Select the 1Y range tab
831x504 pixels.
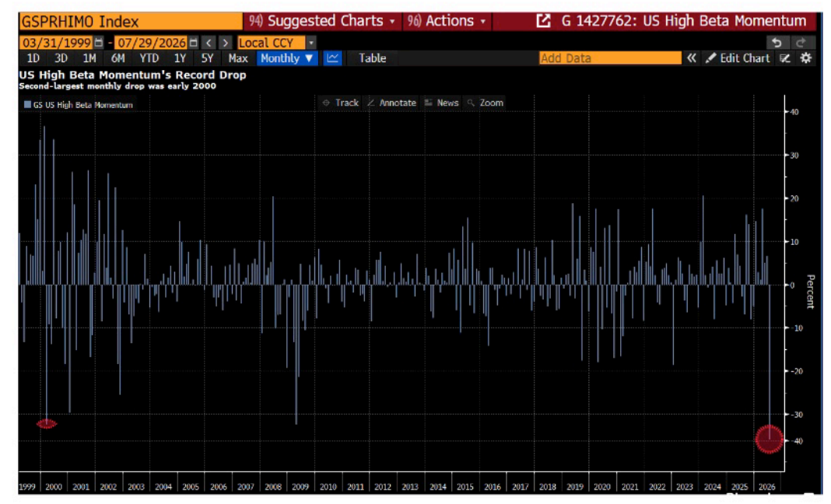(180, 58)
